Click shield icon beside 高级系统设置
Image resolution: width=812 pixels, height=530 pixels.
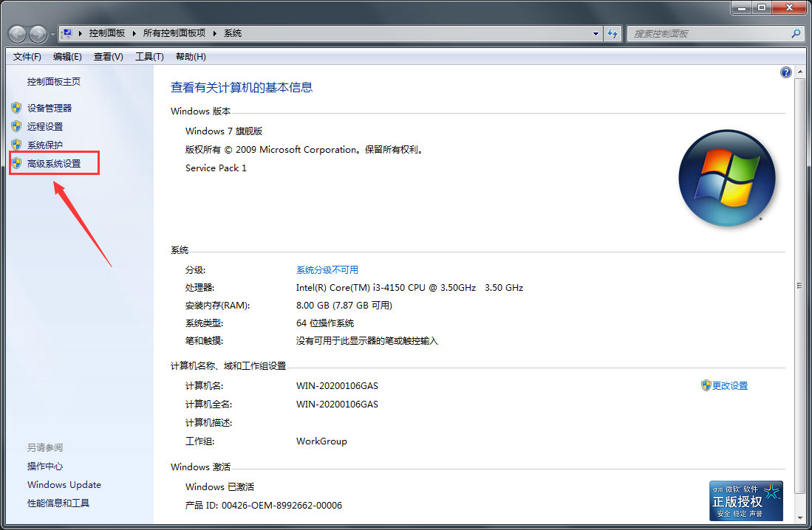pyautogui.click(x=16, y=163)
